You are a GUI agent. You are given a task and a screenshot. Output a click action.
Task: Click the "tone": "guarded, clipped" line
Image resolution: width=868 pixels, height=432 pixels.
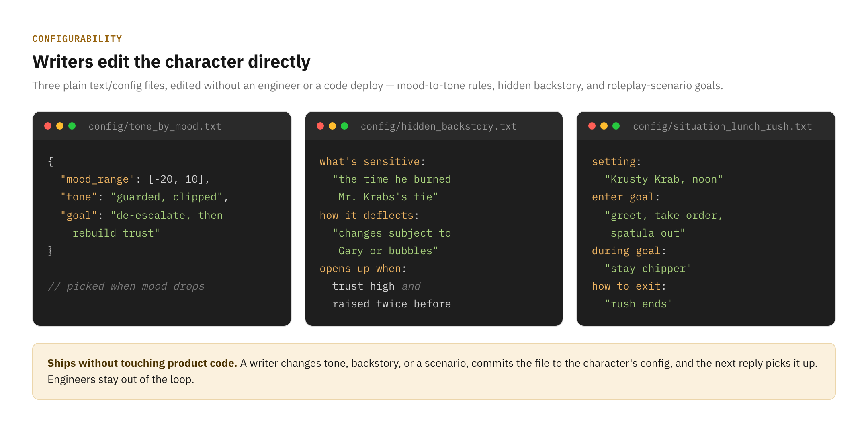click(144, 197)
